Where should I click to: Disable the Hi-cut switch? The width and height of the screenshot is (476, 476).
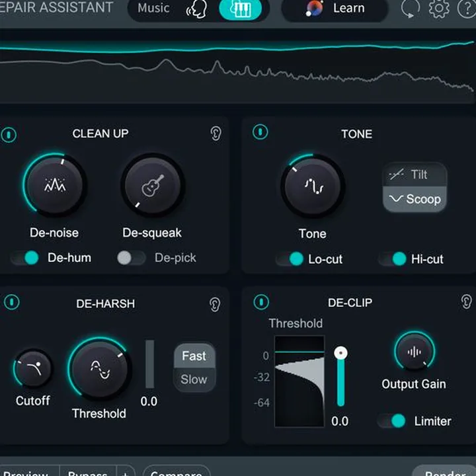click(x=393, y=259)
